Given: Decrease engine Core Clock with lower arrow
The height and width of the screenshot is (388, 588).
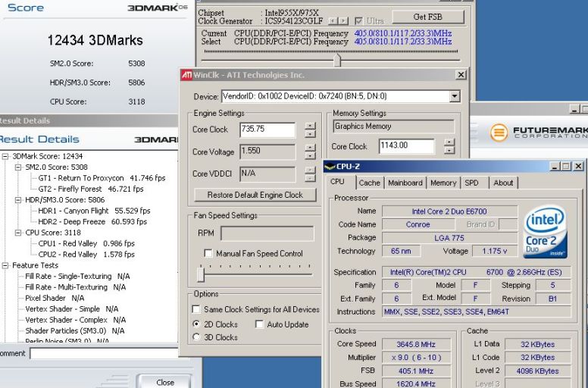Looking at the screenshot, I should pos(310,134).
